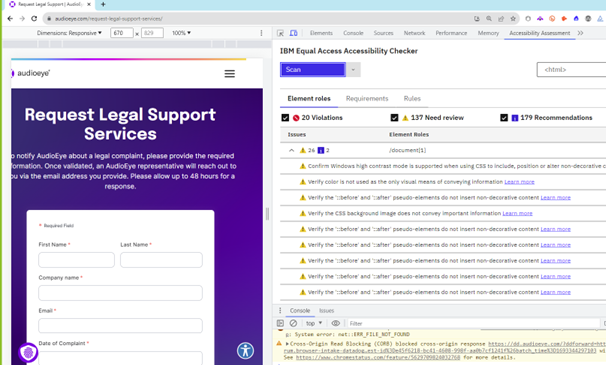Select the Windows high contrast mode warning row
This screenshot has width=607, height=366.
click(443, 166)
